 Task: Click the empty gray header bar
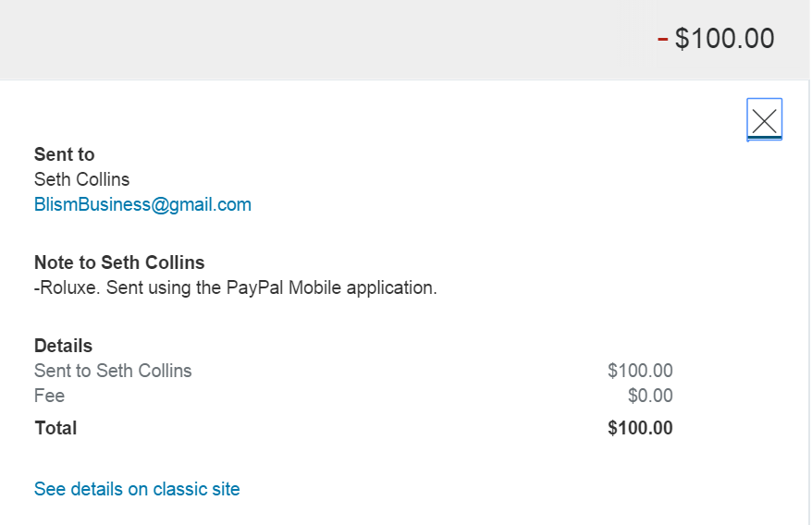(x=324, y=39)
